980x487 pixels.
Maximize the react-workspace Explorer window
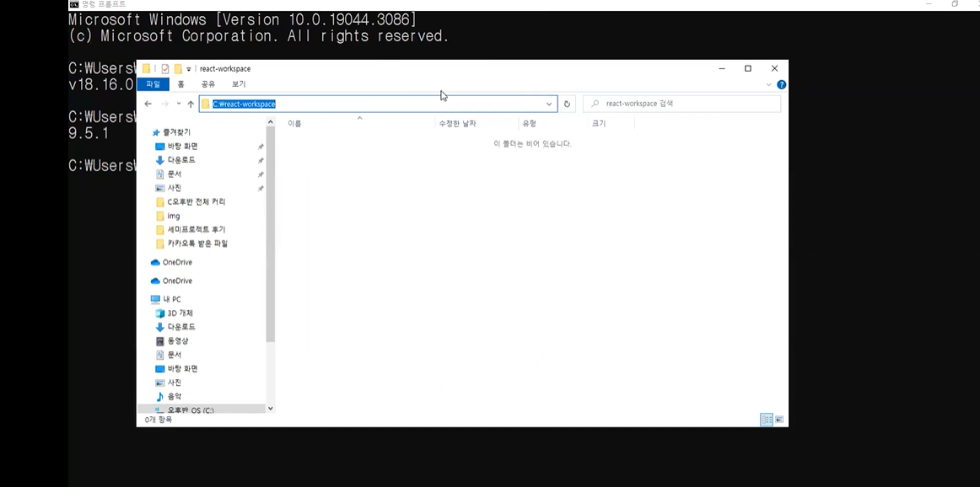747,69
